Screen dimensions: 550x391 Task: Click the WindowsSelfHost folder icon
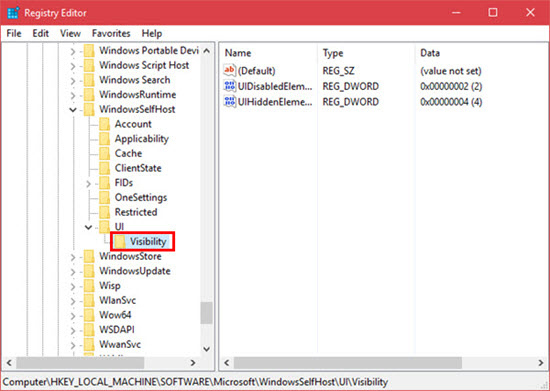(89, 109)
